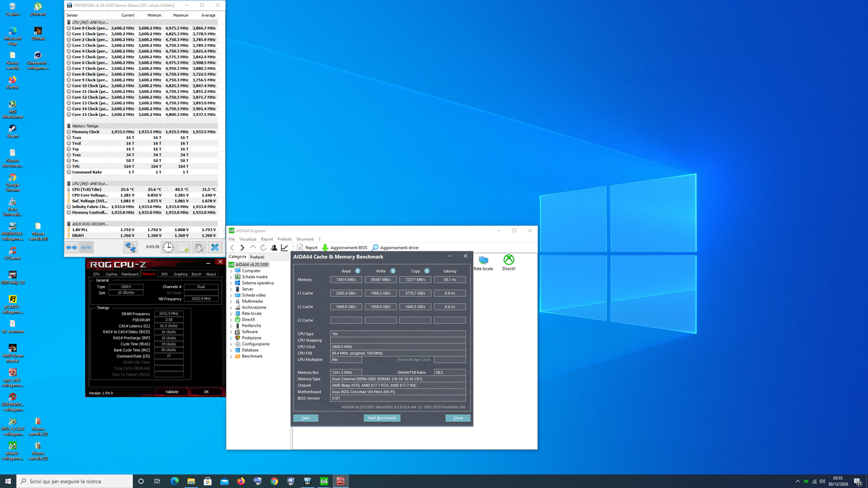Save a HWiNFO report using the green-plus page icon
The image size is (868, 488).
click(x=184, y=247)
